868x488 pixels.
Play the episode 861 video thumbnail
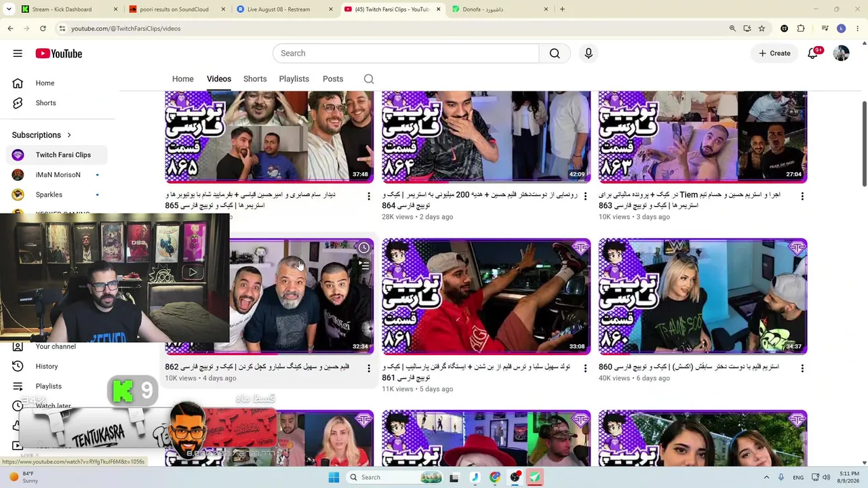click(486, 297)
